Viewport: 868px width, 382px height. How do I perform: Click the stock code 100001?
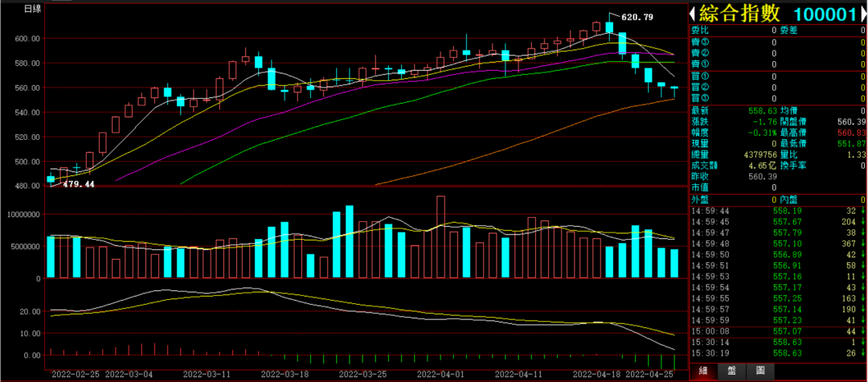click(x=825, y=15)
